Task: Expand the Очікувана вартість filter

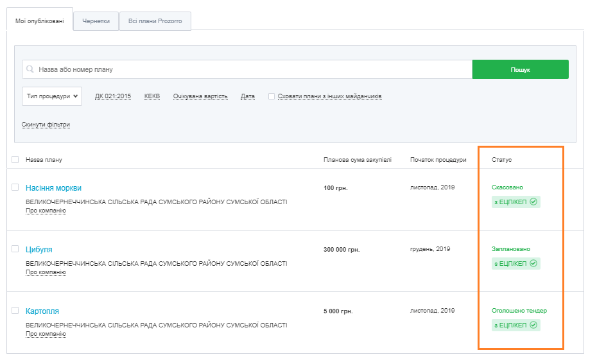Action: (x=200, y=96)
